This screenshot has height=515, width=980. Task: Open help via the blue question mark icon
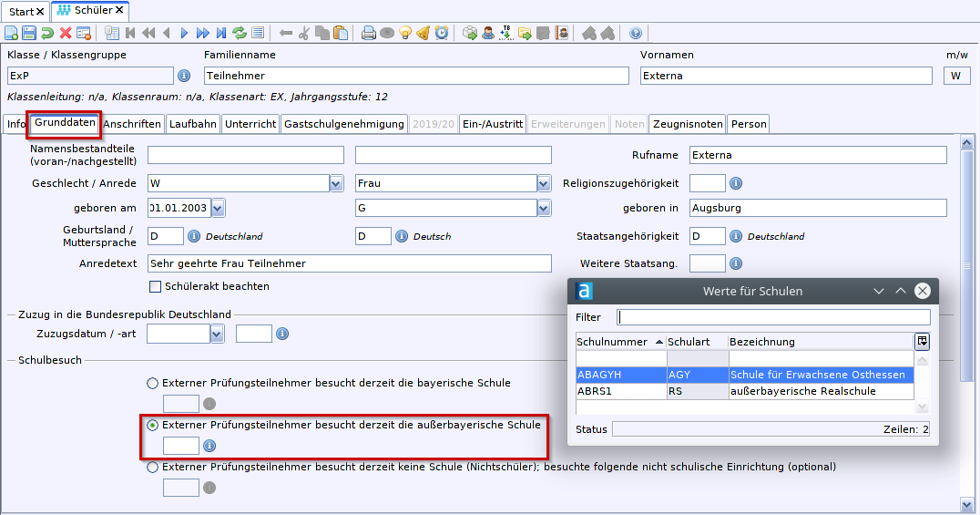[x=636, y=33]
